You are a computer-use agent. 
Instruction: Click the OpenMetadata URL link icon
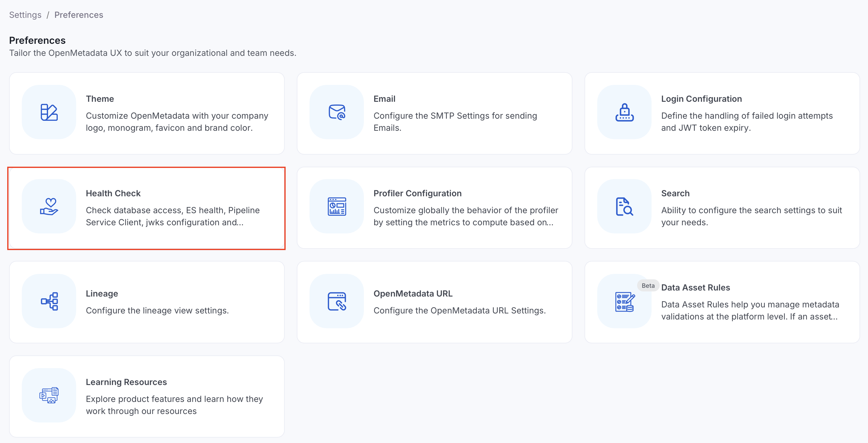pyautogui.click(x=337, y=301)
